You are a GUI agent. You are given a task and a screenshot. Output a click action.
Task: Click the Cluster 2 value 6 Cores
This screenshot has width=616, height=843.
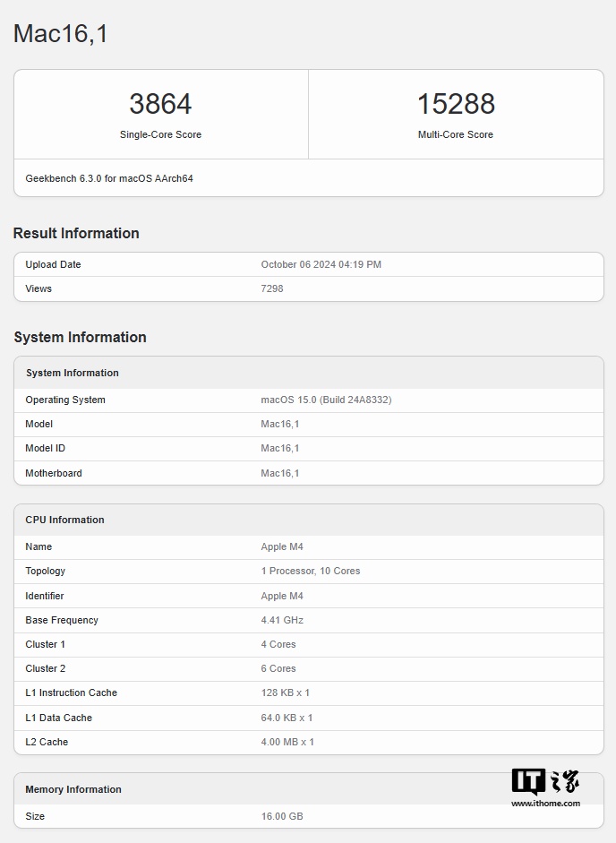coord(278,668)
